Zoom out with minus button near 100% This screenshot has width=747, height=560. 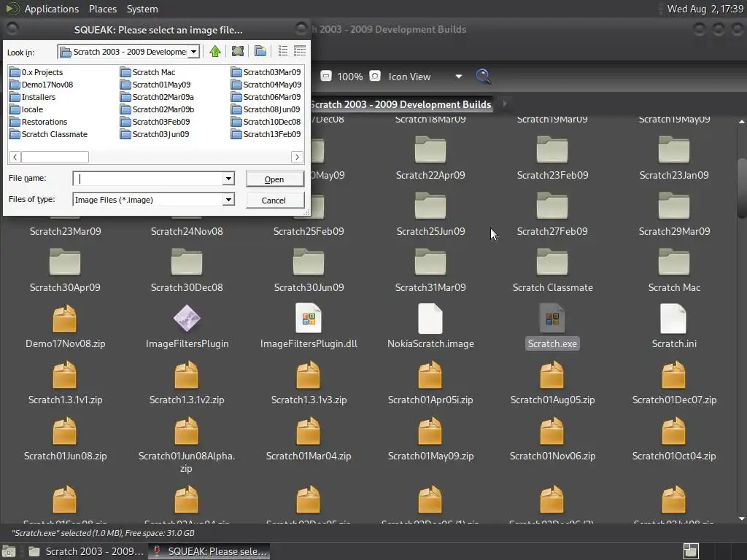pos(326,76)
